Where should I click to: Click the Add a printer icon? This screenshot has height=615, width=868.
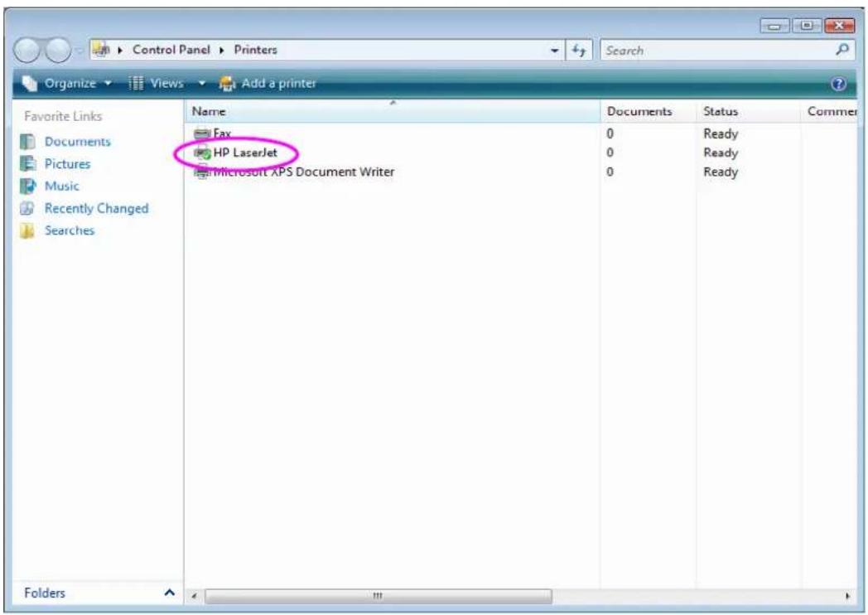pyautogui.click(x=227, y=84)
